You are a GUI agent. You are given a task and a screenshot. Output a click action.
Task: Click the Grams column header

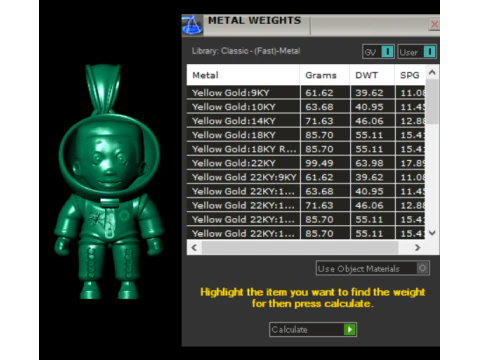point(325,75)
